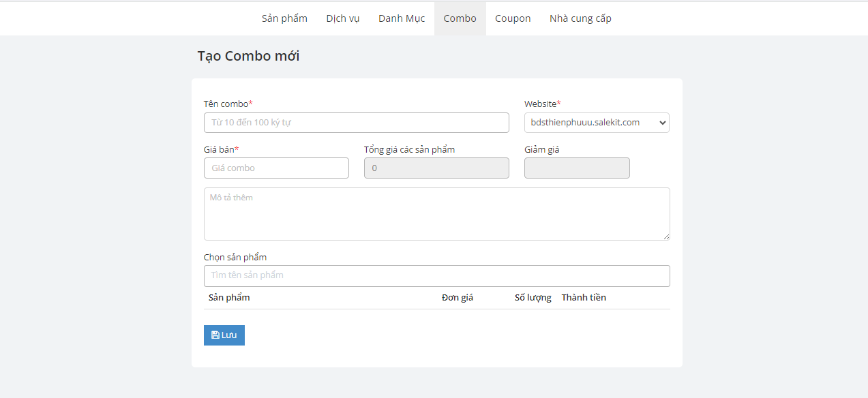Viewport: 868px width, 398px height.
Task: Focus the Giá bán price field
Action: (x=276, y=168)
